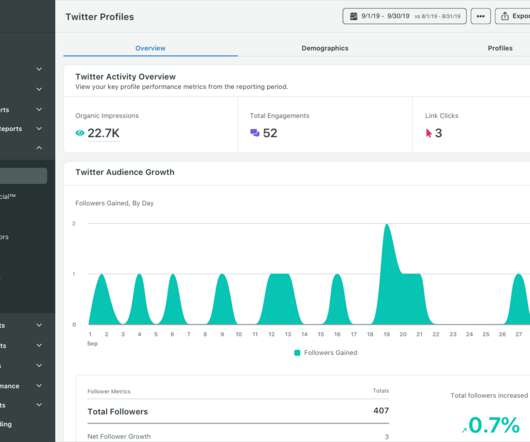This screenshot has width=530, height=442.
Task: Click the Totals column header
Action: (x=381, y=391)
